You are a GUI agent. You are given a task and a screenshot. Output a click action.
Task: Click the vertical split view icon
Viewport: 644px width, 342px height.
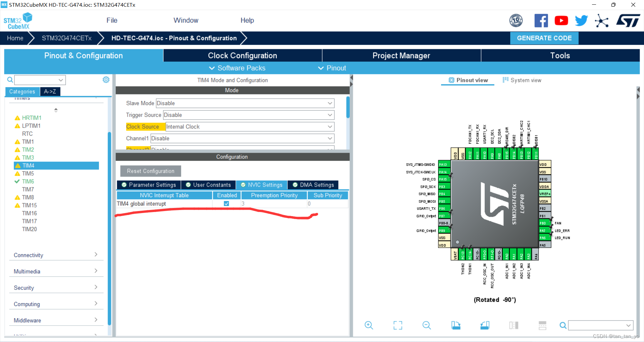click(x=514, y=325)
